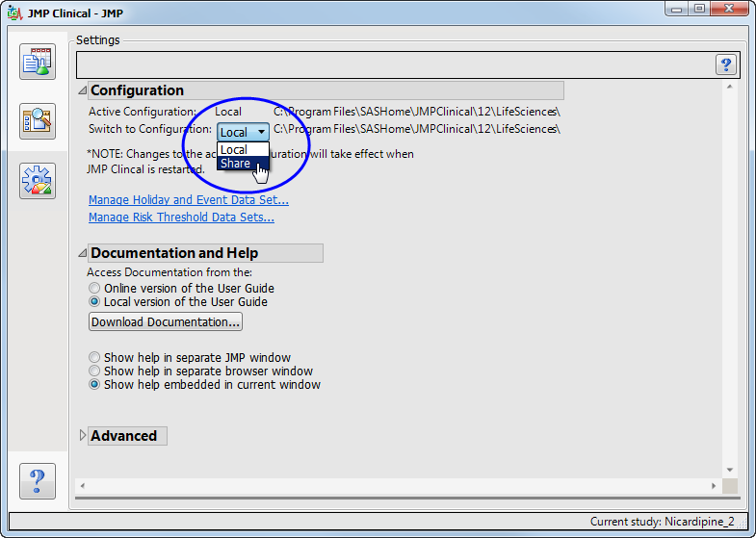The image size is (756, 538).
Task: Click the JMP Clinical title bar app icon
Action: tap(15, 13)
